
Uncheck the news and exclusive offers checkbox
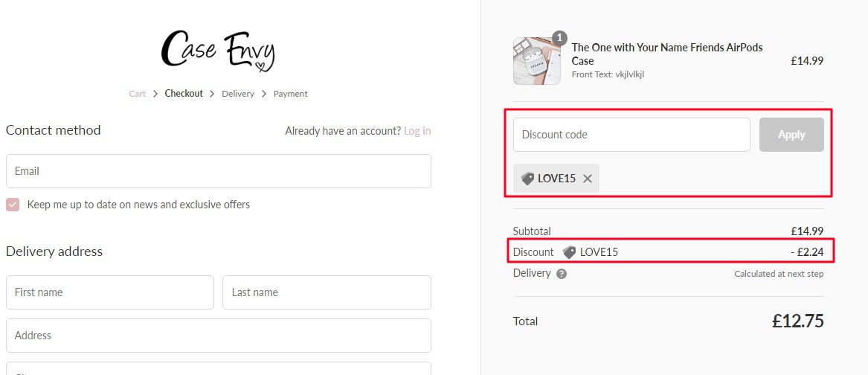13,205
